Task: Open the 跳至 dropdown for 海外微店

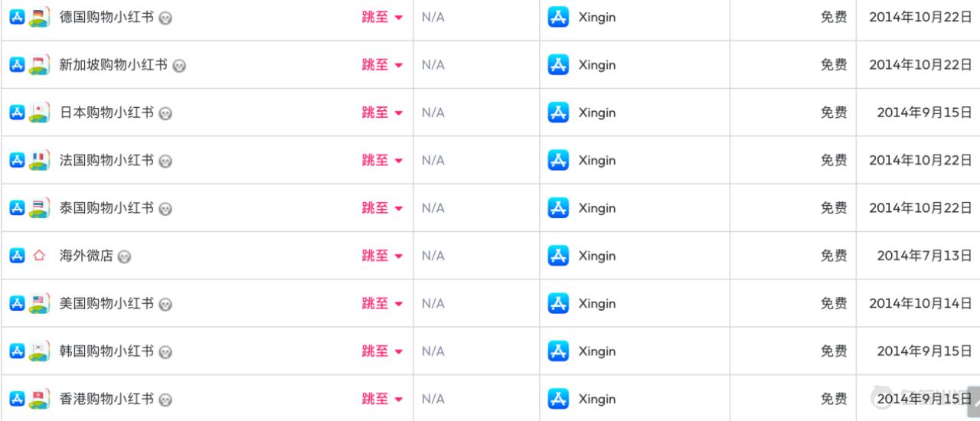Action: pos(382,256)
